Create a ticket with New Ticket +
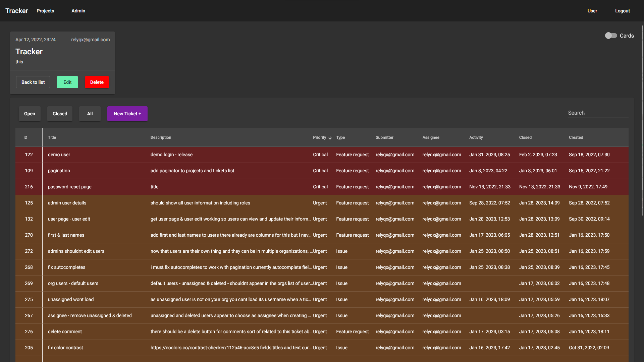Image resolution: width=644 pixels, height=362 pixels. [127, 114]
